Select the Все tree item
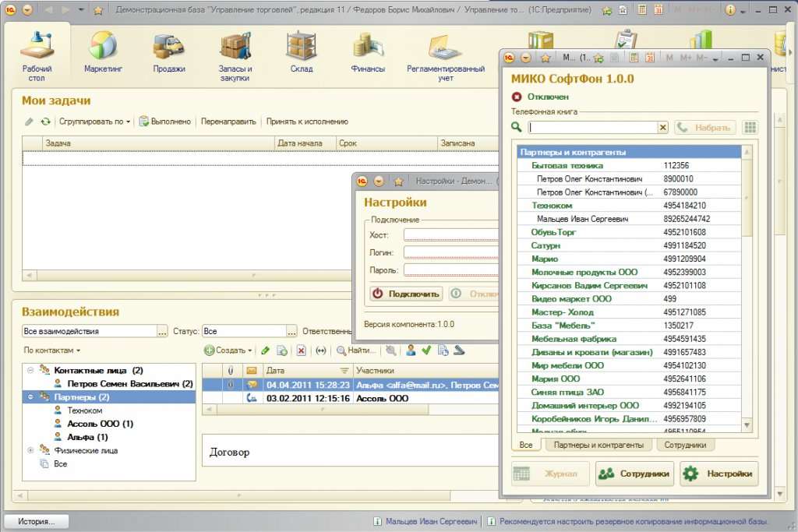This screenshot has width=798, height=532. coord(60,464)
